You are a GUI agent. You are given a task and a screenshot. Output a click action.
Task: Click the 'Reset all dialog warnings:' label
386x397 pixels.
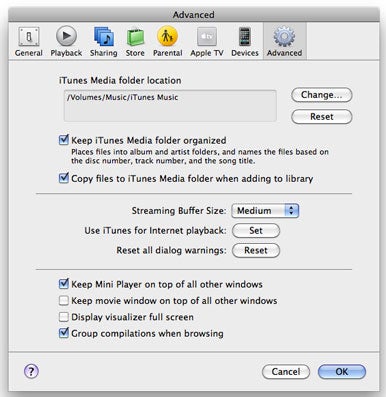(x=171, y=251)
